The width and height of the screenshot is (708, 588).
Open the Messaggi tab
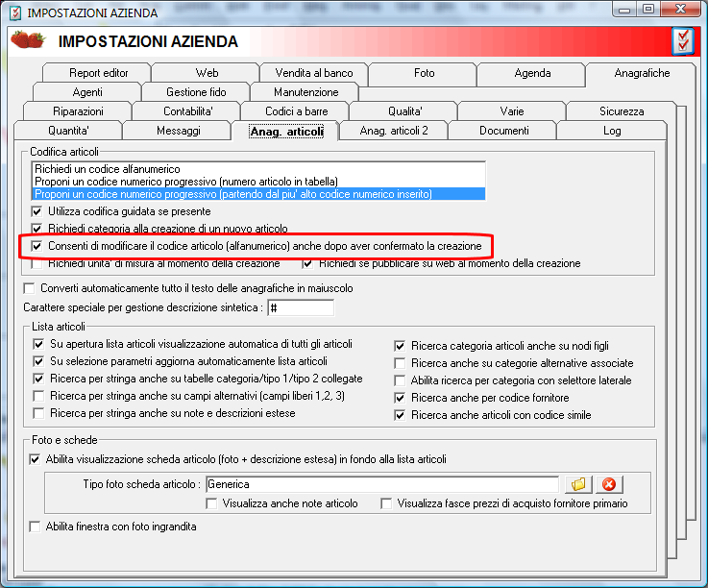click(x=179, y=131)
